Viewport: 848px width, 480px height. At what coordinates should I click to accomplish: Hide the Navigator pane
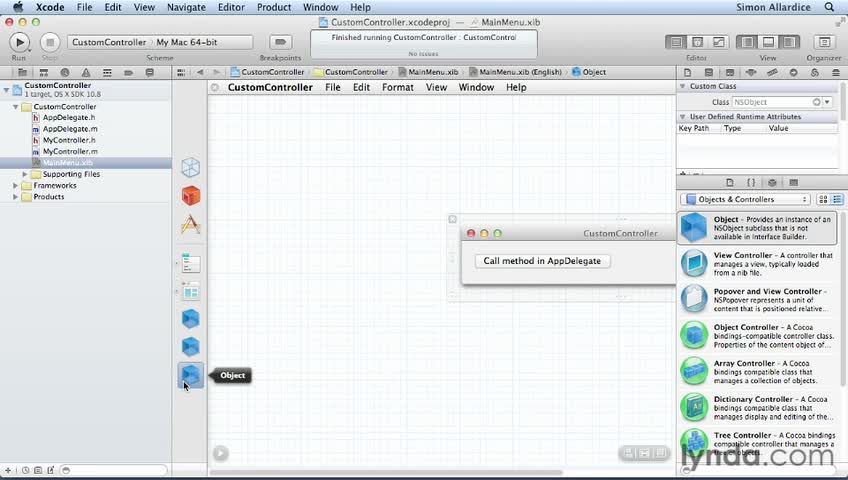(x=747, y=42)
